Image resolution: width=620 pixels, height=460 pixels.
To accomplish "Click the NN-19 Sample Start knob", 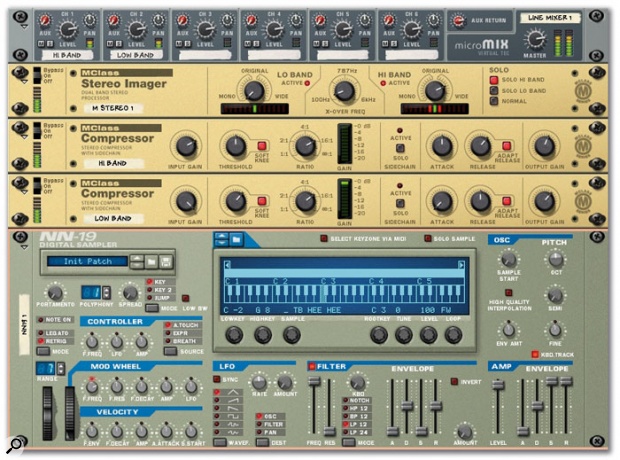I will [508, 259].
